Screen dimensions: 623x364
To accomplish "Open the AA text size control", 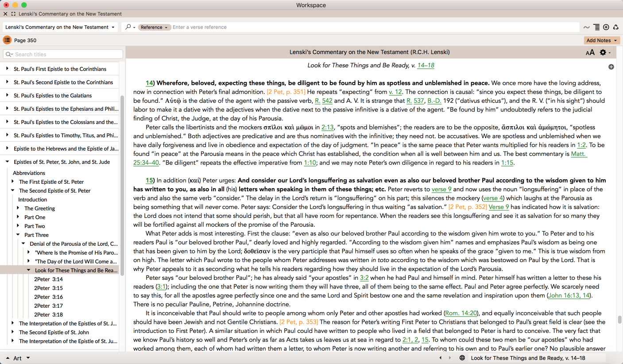I will click(x=590, y=52).
